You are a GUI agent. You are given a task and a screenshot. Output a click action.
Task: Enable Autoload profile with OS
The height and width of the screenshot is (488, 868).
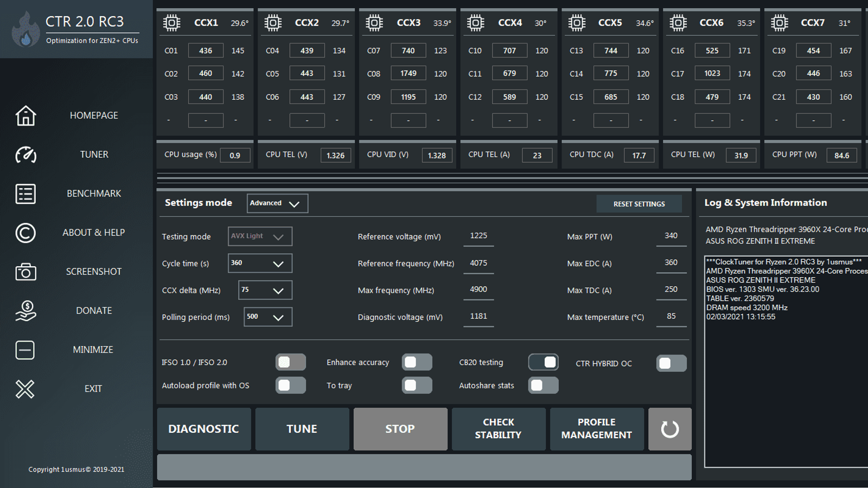click(291, 386)
